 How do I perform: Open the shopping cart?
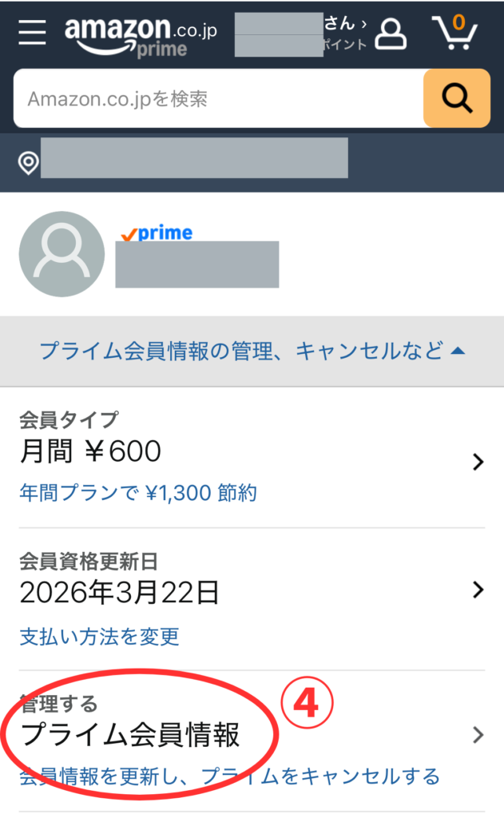pyautogui.click(x=454, y=34)
